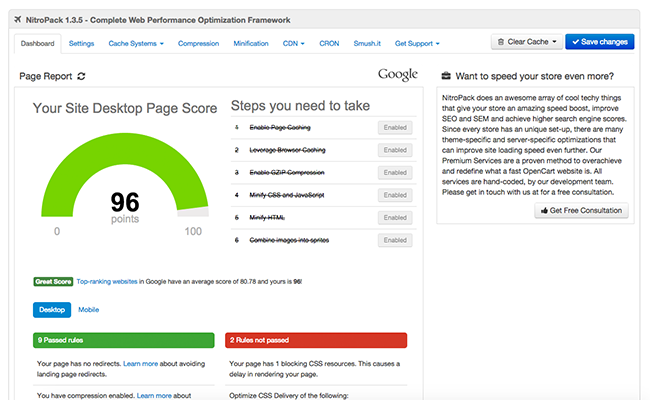Viewport: 650px width, 400px height.
Task: Click Learn more link in compression rule
Action: point(154,395)
